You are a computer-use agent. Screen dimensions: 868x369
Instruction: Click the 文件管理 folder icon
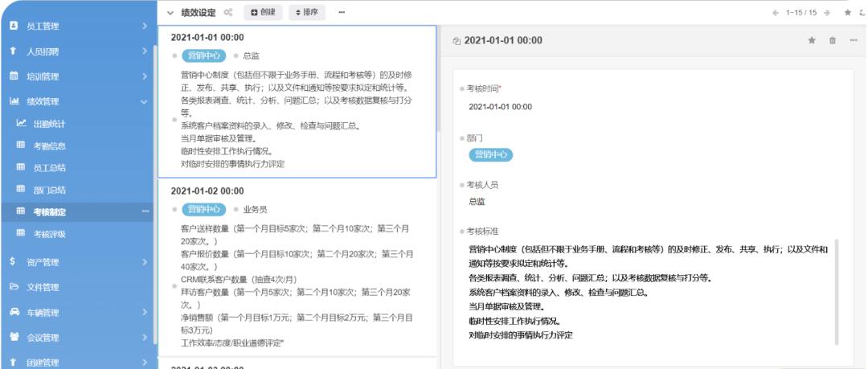click(14, 286)
